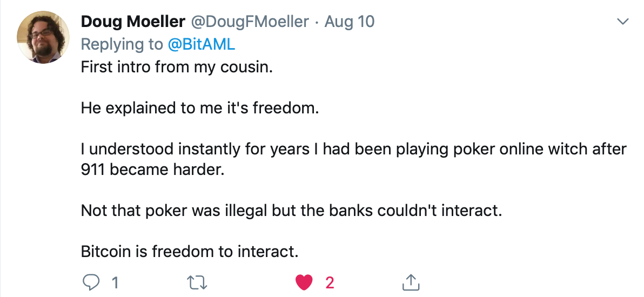
Task: Expand the tweet options chevron
Action: [623, 22]
